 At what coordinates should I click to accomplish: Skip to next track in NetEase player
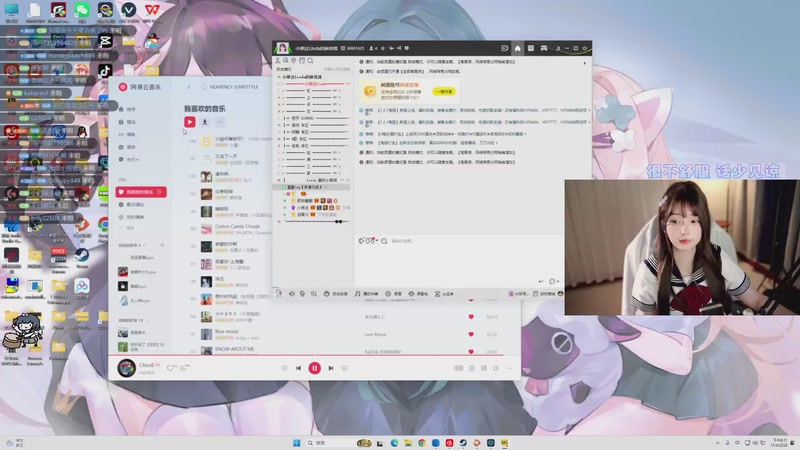pos(331,368)
